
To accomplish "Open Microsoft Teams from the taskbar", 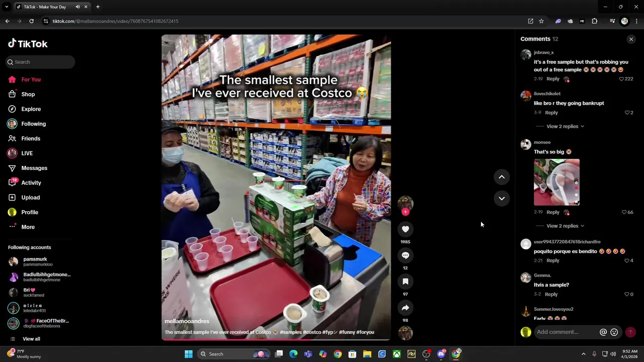I will point(308,354).
